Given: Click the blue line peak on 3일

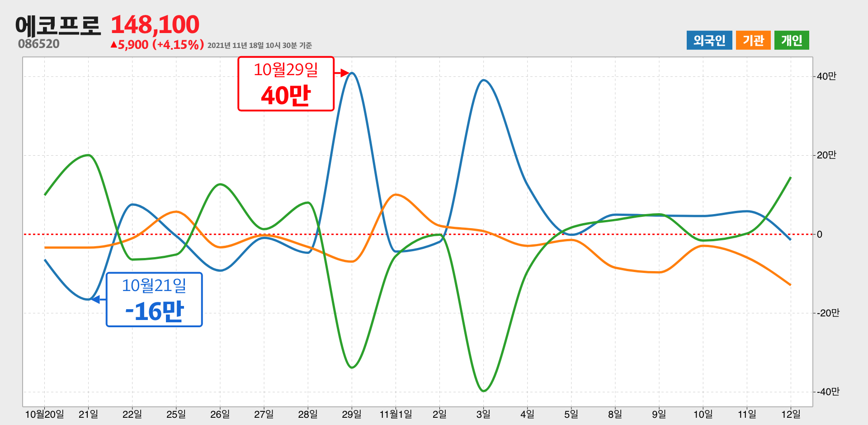Looking at the screenshot, I should pos(484,80).
